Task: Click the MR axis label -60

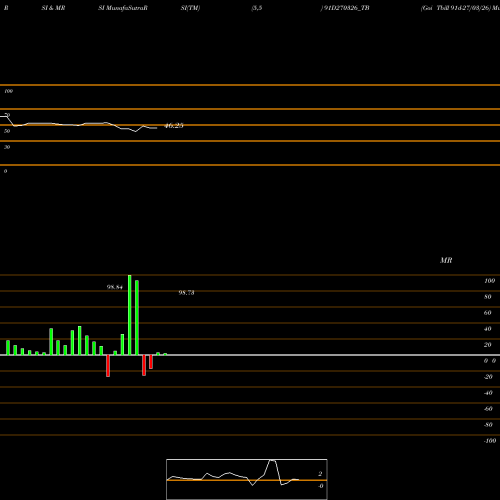Action: (488, 409)
